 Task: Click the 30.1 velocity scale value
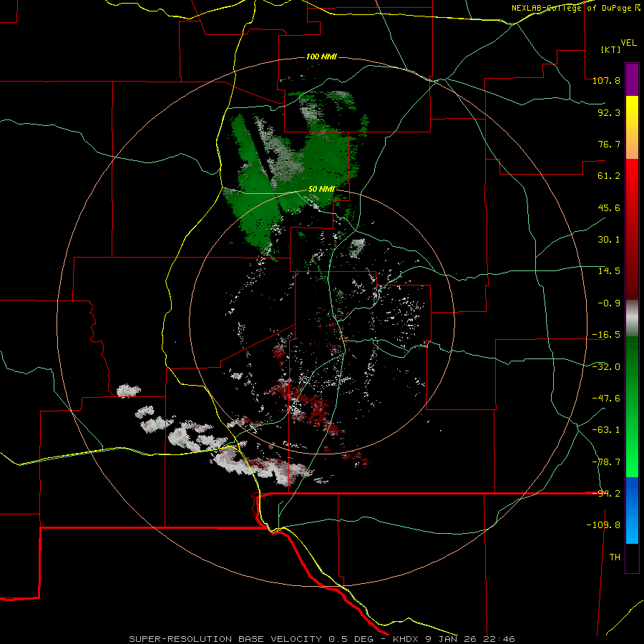point(609,240)
